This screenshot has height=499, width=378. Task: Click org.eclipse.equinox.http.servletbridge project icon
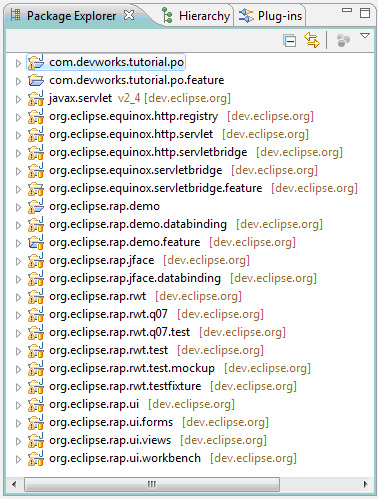[36, 152]
